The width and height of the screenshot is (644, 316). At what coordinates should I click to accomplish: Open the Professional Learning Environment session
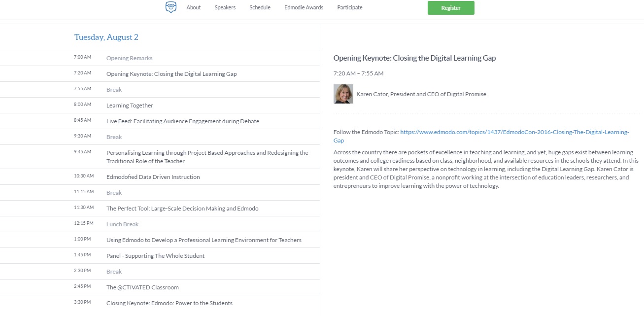click(x=203, y=240)
